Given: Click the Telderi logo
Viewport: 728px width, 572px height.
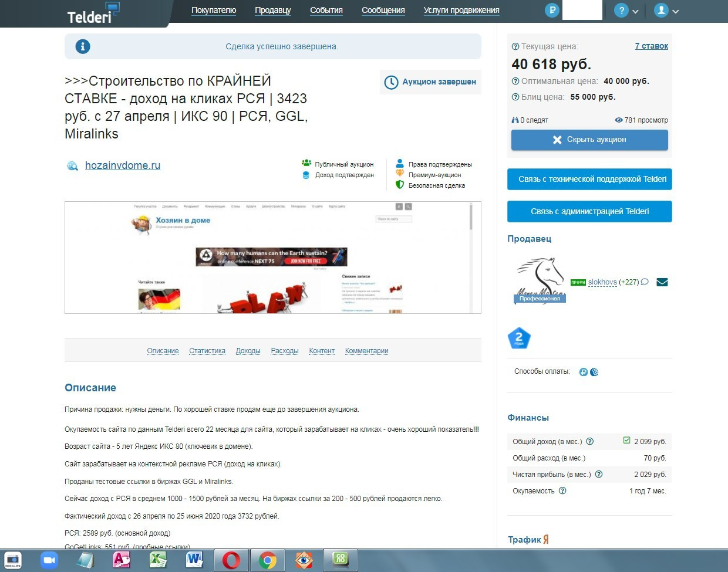Looking at the screenshot, I should [93, 14].
